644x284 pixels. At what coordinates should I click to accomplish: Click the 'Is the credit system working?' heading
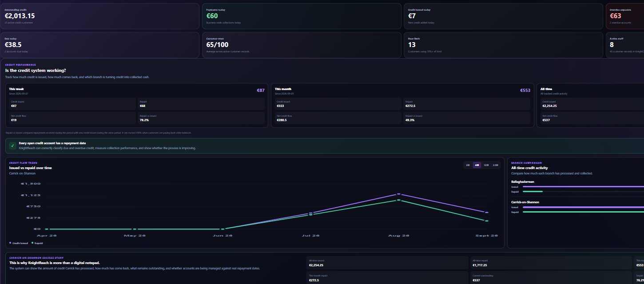tap(36, 70)
